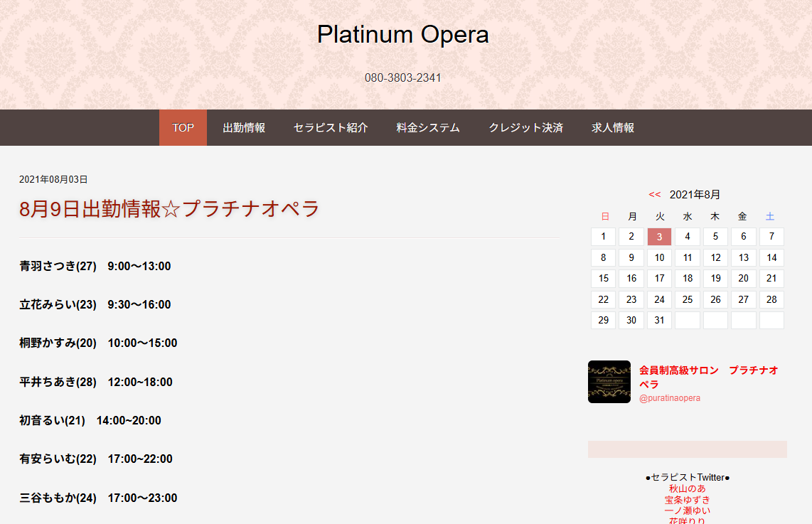Click the Platinum Opera Twitter profile thumbnail

click(609, 382)
